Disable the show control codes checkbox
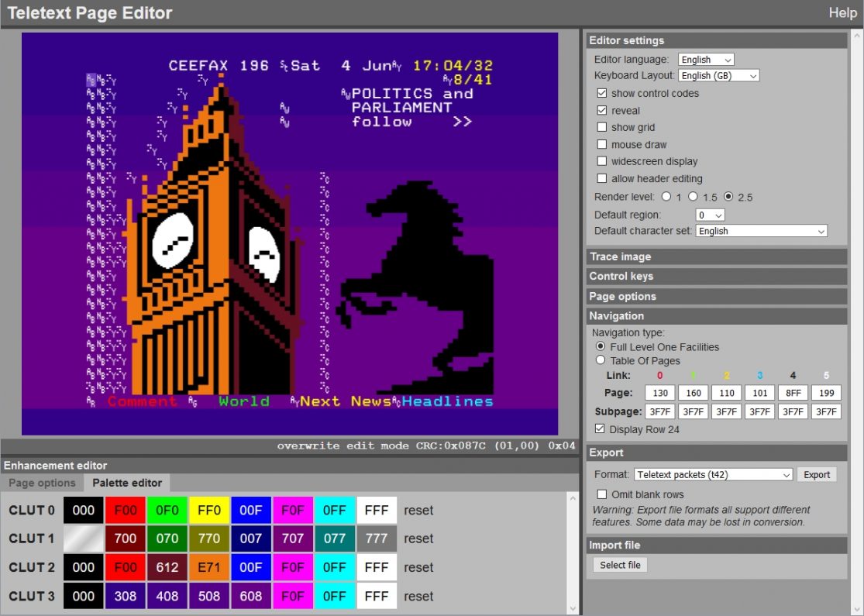Viewport: 864px width, 616px height. (602, 93)
